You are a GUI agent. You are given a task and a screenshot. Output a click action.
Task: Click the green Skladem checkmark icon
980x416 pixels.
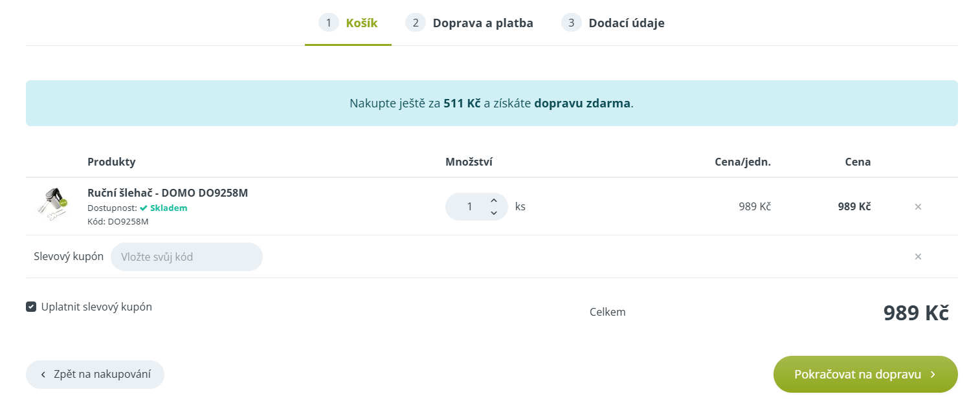pos(144,208)
